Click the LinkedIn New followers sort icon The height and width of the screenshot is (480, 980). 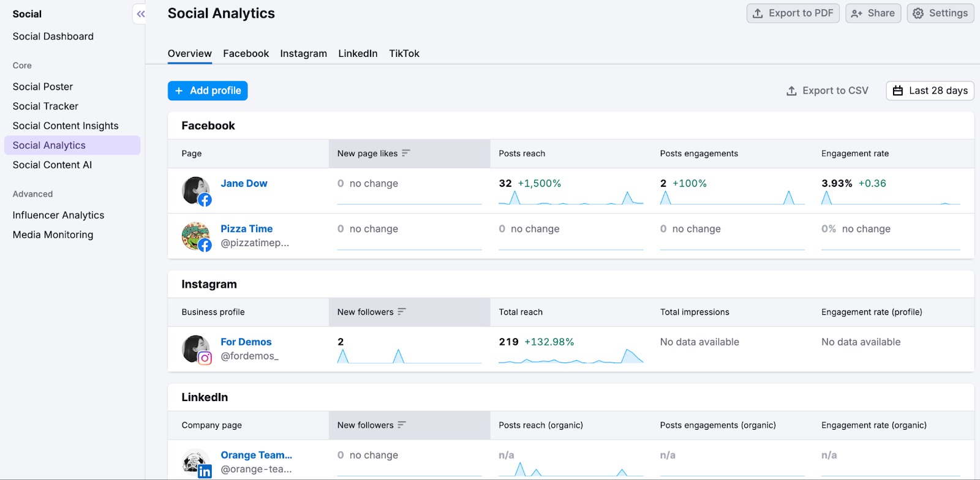(402, 425)
